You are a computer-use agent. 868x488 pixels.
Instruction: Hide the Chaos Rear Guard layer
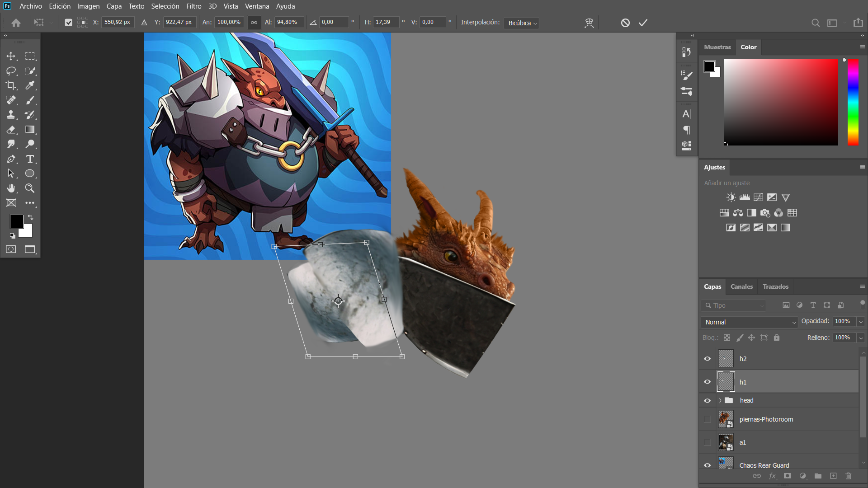(x=708, y=465)
